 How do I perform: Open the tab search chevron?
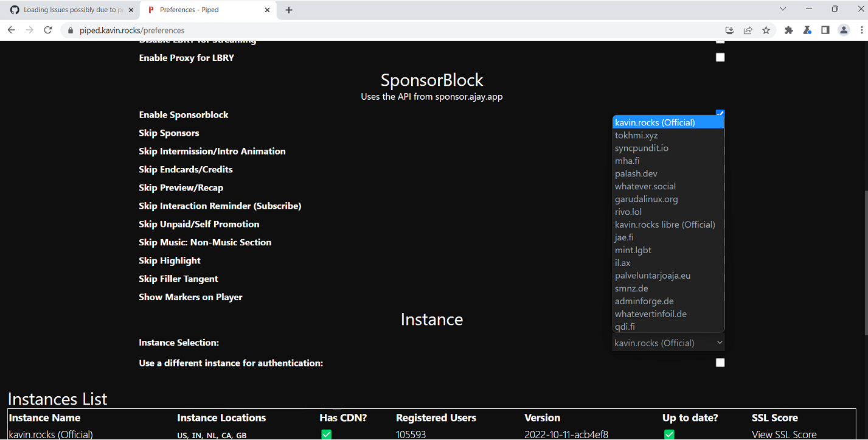[x=783, y=9]
